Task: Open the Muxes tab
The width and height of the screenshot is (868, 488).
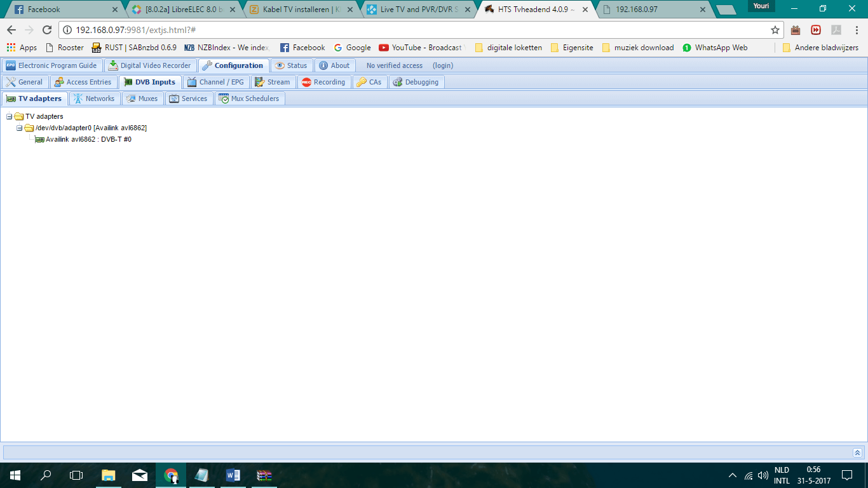Action: tap(142, 98)
